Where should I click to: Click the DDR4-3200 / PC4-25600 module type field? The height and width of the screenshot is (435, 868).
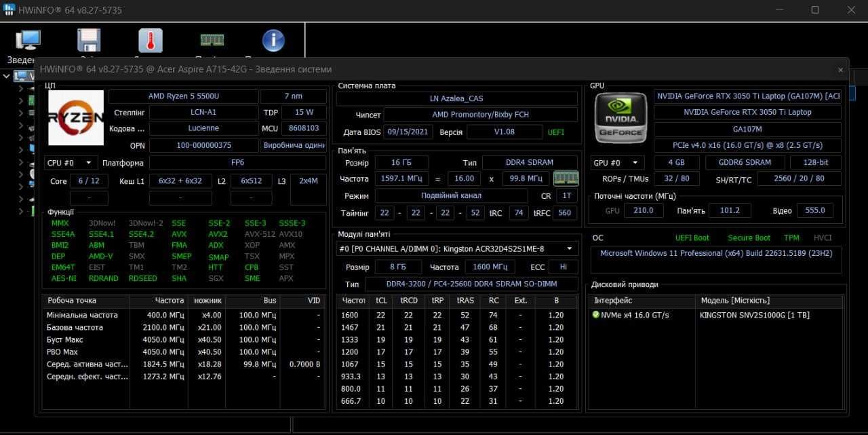click(471, 284)
